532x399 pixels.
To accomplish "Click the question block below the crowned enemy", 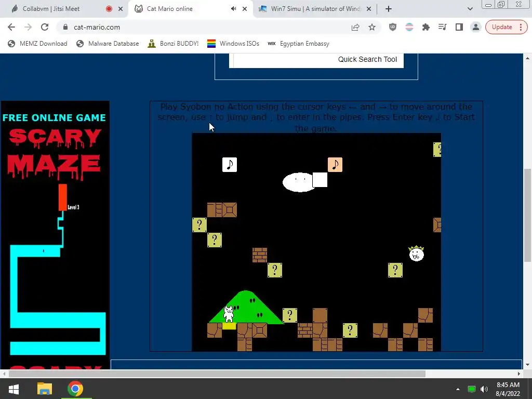I will [x=395, y=270].
